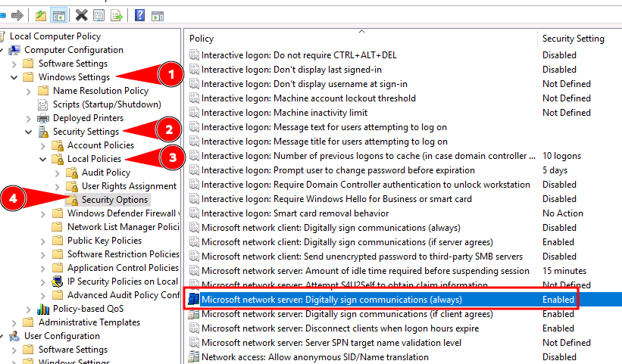Image resolution: width=622 pixels, height=364 pixels.
Task: Click the User Rights Assignment folder icon
Action: click(x=72, y=186)
